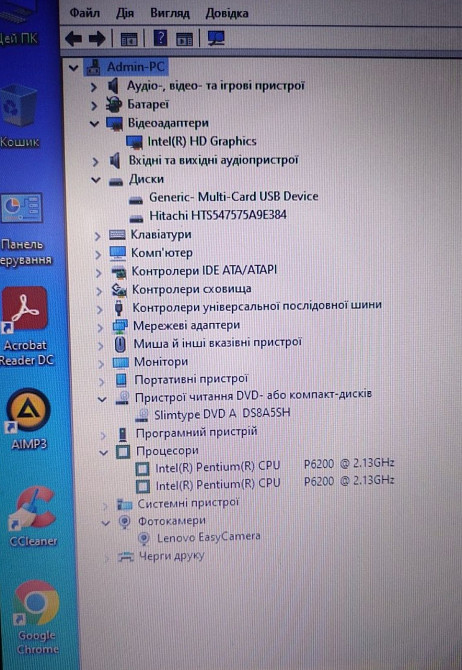The image size is (462, 670).
Task: Click the Процесори chip icon
Action: (123, 452)
